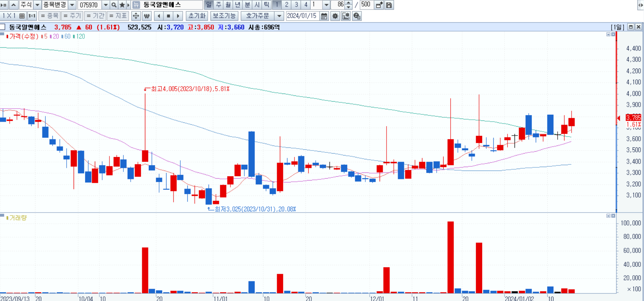Image resolution: width=644 pixels, height=301 pixels.
Task: Click the magnifier stock search icon
Action: [x=114, y=5]
